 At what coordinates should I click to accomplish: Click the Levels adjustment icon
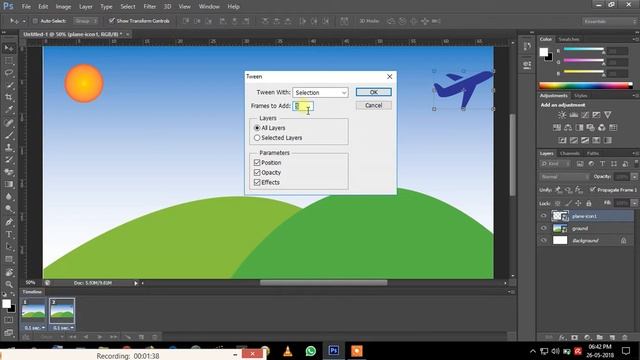(573, 115)
